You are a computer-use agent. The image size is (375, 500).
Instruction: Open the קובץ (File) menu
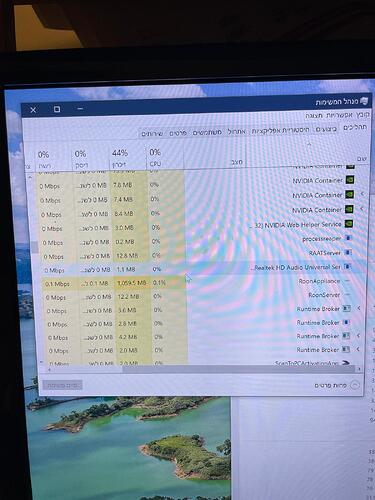point(363,115)
